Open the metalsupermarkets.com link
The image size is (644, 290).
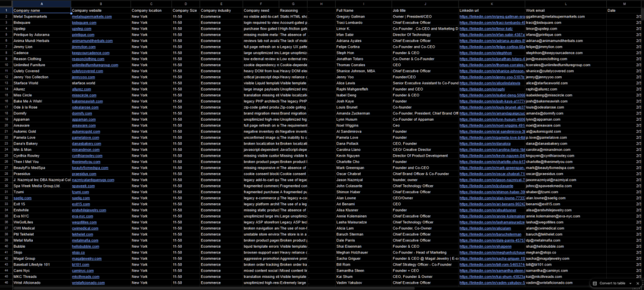[x=92, y=16]
